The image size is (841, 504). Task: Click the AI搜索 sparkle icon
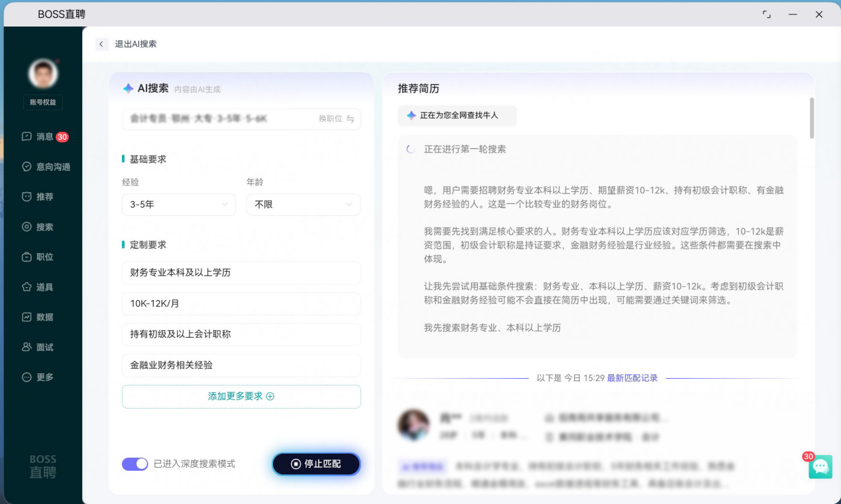129,88
